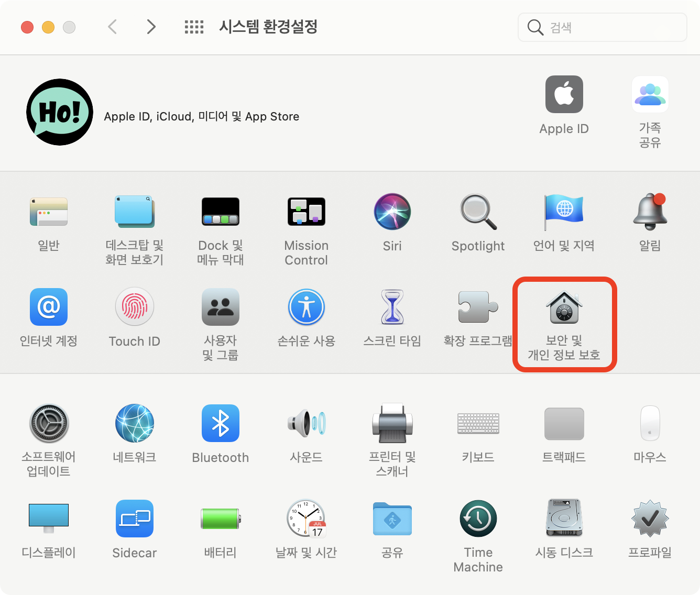Open 공유 sharing folder preferences
The image size is (700, 595).
[392, 519]
